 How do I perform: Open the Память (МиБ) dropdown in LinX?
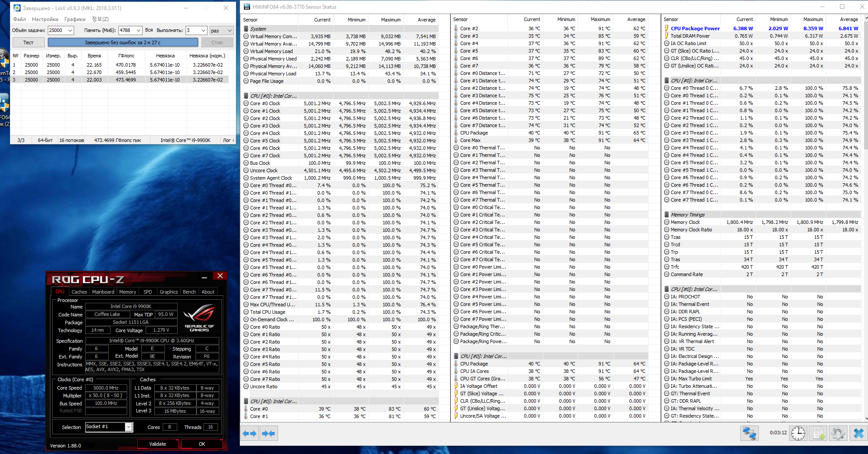(138, 30)
